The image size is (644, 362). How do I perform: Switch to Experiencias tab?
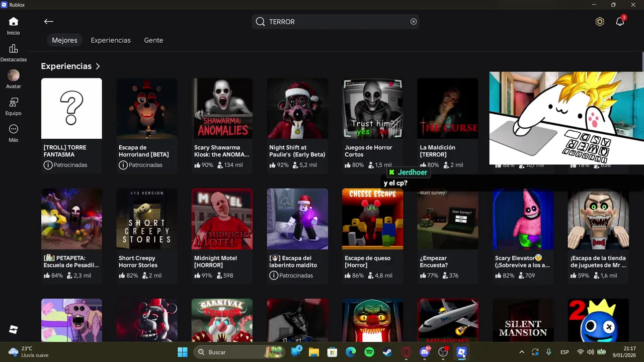pos(111,40)
